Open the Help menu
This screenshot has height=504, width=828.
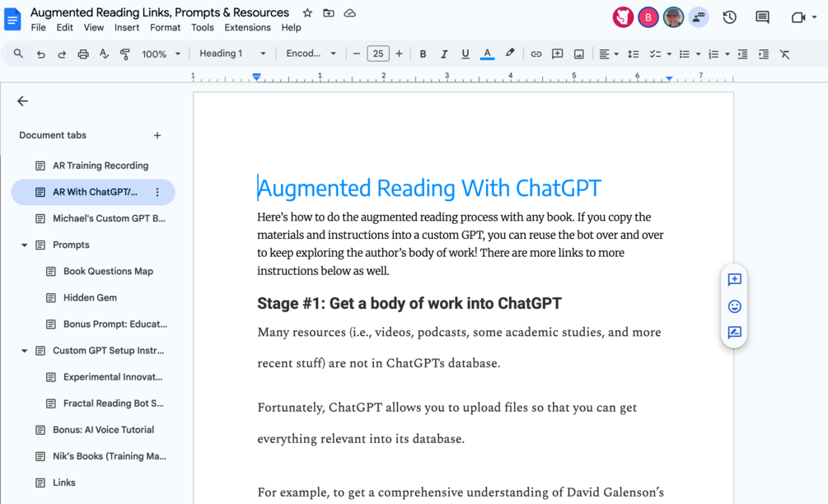(291, 27)
